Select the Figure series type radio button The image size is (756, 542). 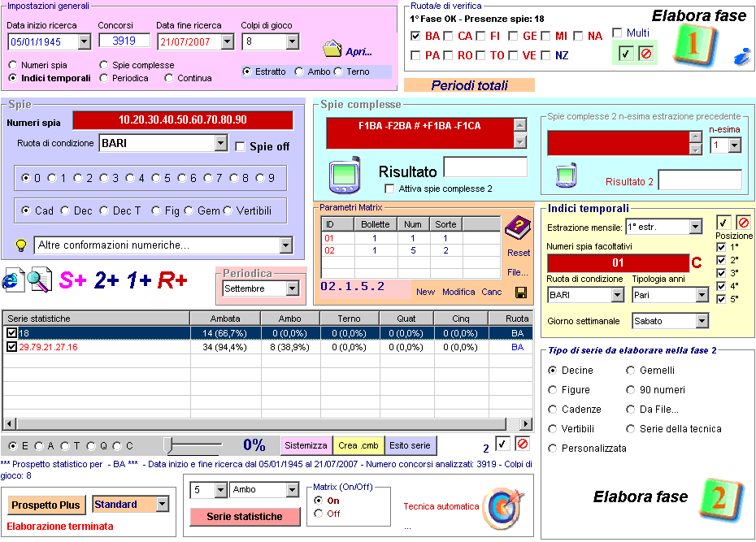coord(553,390)
